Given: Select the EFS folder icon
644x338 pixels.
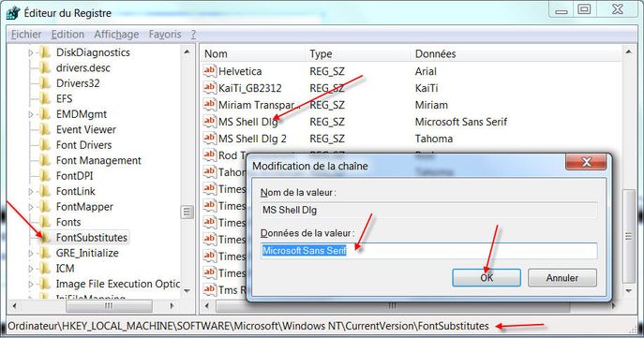Looking at the screenshot, I should (45, 98).
